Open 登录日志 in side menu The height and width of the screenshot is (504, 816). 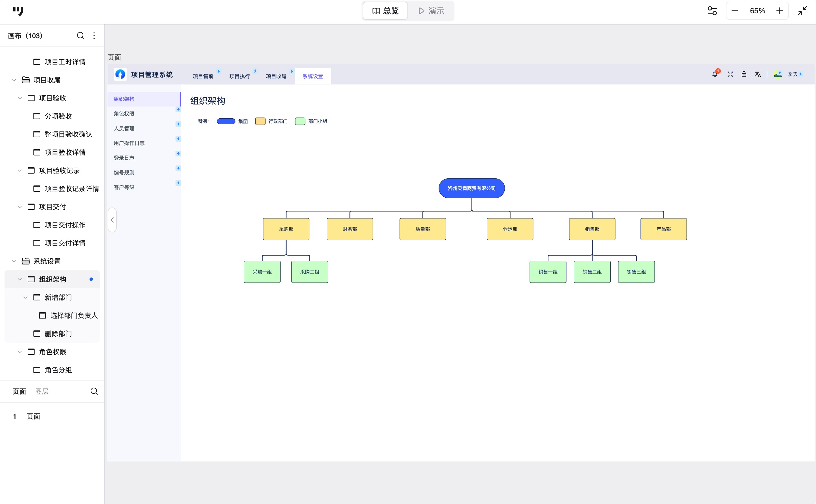click(144, 158)
